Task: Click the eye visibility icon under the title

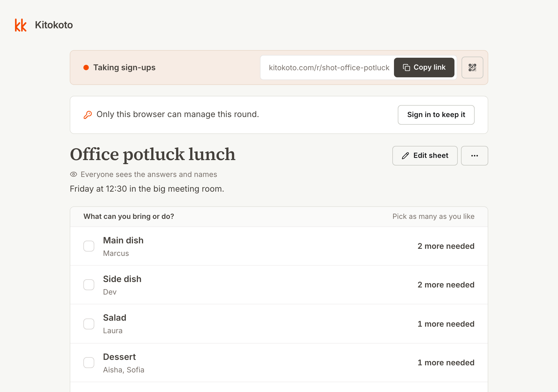Action: pos(74,174)
